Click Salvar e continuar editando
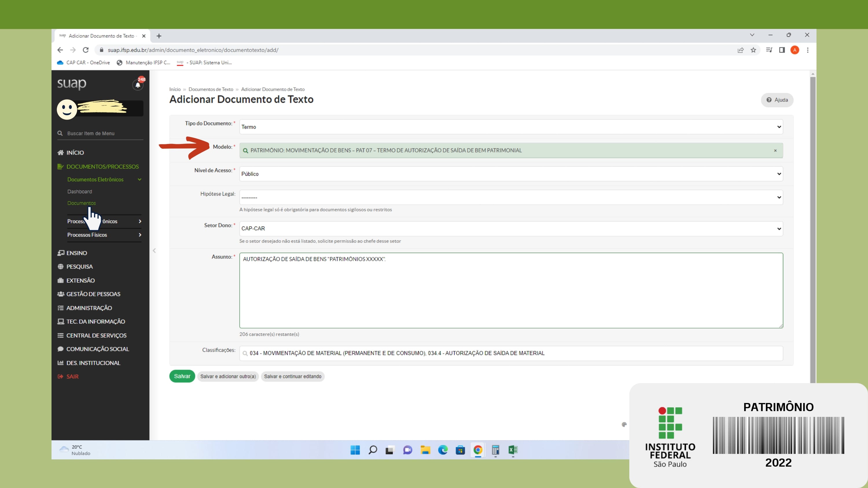The image size is (868, 488). coord(293,376)
